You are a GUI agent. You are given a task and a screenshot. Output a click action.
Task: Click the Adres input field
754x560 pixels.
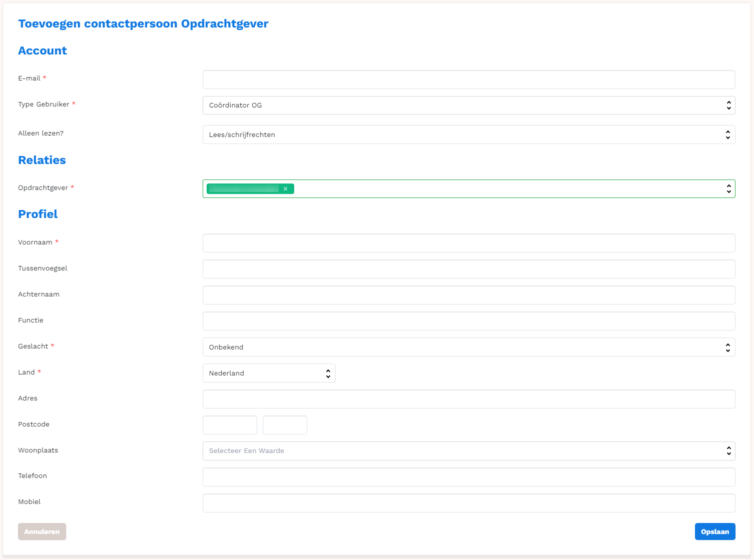click(469, 399)
